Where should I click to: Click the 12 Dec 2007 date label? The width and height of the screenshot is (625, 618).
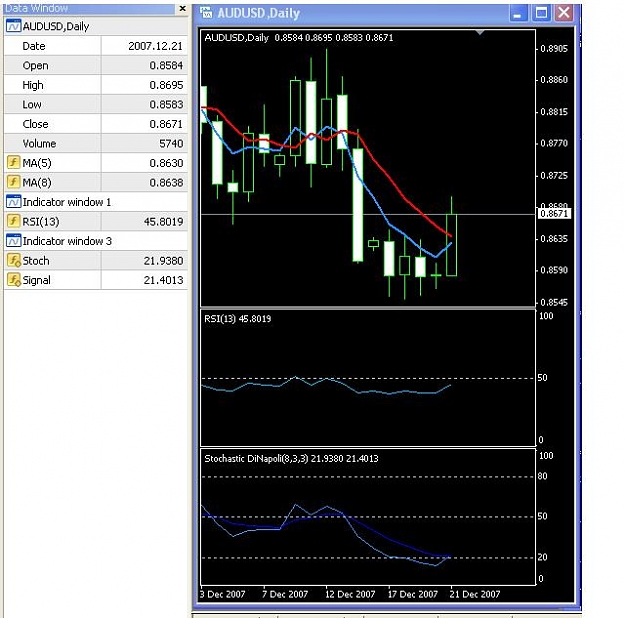point(350,594)
